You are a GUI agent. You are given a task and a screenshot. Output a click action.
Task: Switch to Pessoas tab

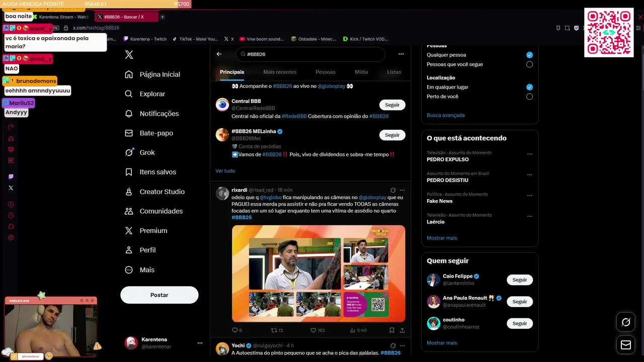[x=326, y=72]
